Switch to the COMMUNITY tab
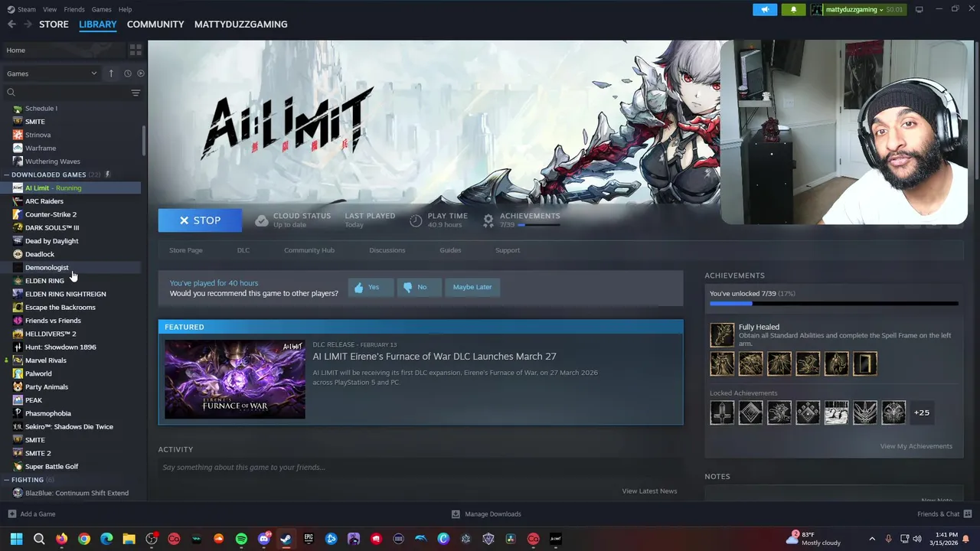The height and width of the screenshot is (551, 980). (155, 24)
